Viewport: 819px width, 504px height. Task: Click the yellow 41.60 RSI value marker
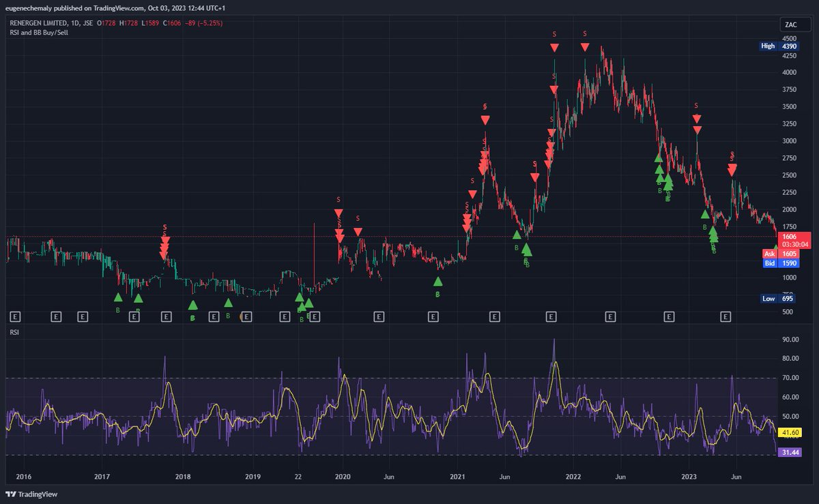pos(790,432)
